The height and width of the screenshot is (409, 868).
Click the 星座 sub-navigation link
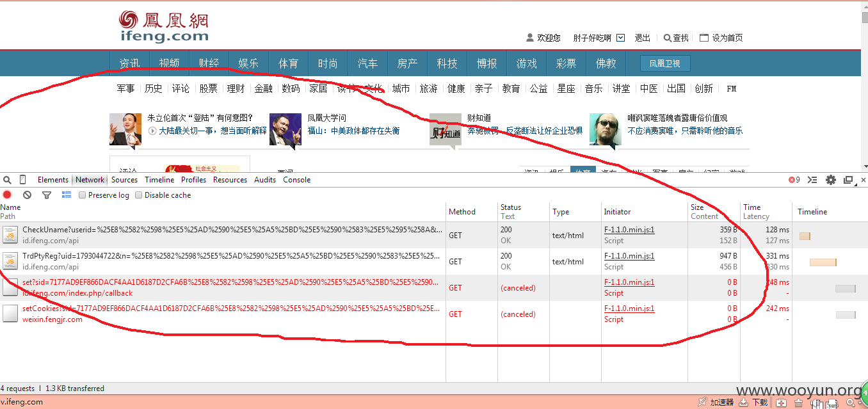pyautogui.click(x=566, y=88)
